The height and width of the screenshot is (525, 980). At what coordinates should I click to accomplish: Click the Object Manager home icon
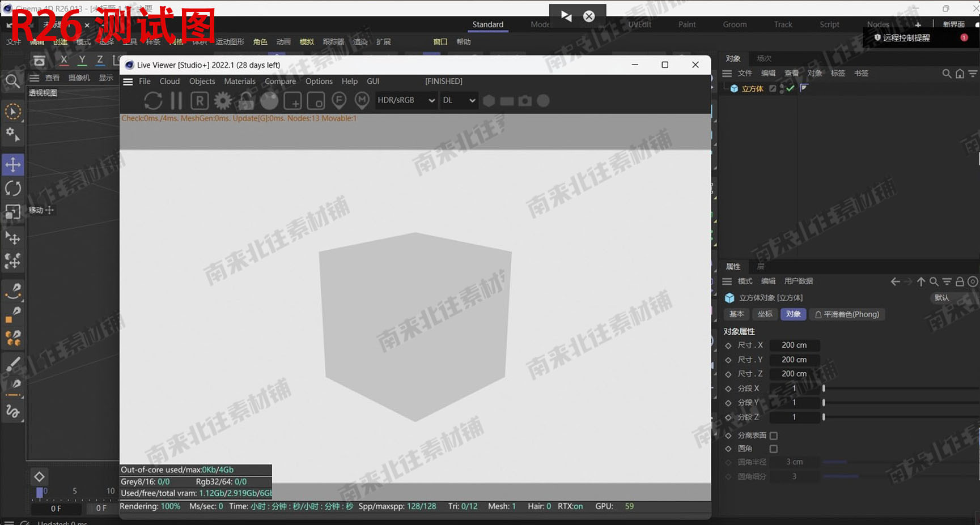[960, 74]
